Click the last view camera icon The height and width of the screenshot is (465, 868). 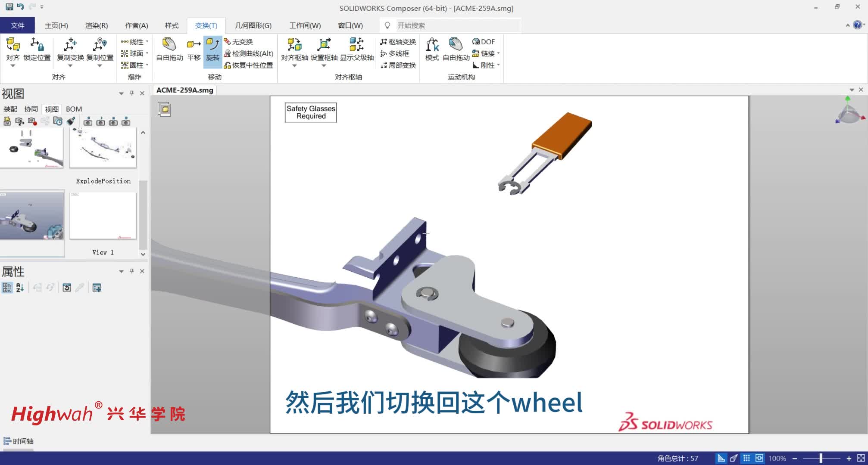coord(126,121)
